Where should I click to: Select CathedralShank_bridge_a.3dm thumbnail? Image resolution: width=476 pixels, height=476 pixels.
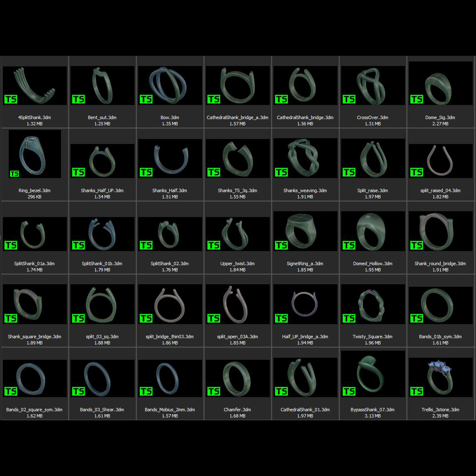click(x=238, y=85)
